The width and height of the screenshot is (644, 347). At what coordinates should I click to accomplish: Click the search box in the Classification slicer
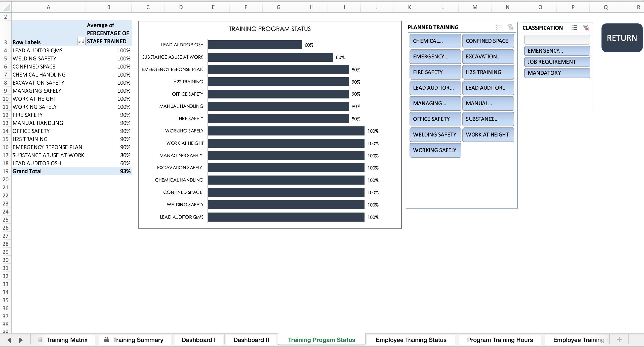coord(557,40)
